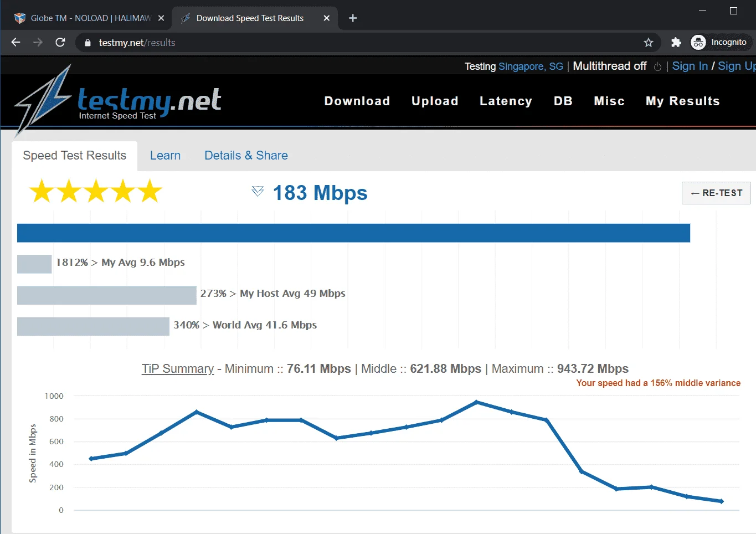
Task: Click the World Avg 41.6 Mbps bar
Action: (x=93, y=326)
